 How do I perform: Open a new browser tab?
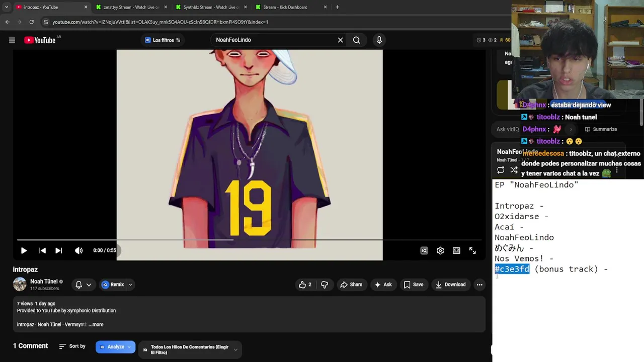(x=337, y=7)
